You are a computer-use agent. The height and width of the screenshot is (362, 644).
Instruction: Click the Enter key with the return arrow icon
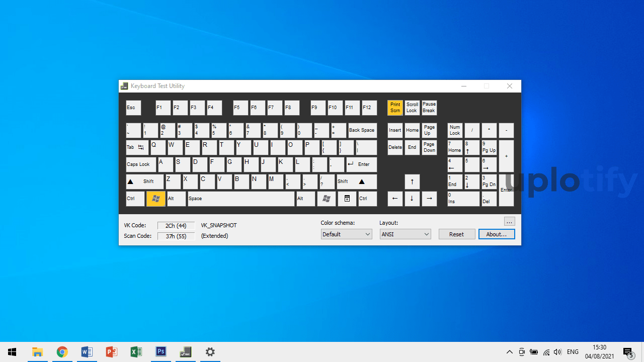360,164
